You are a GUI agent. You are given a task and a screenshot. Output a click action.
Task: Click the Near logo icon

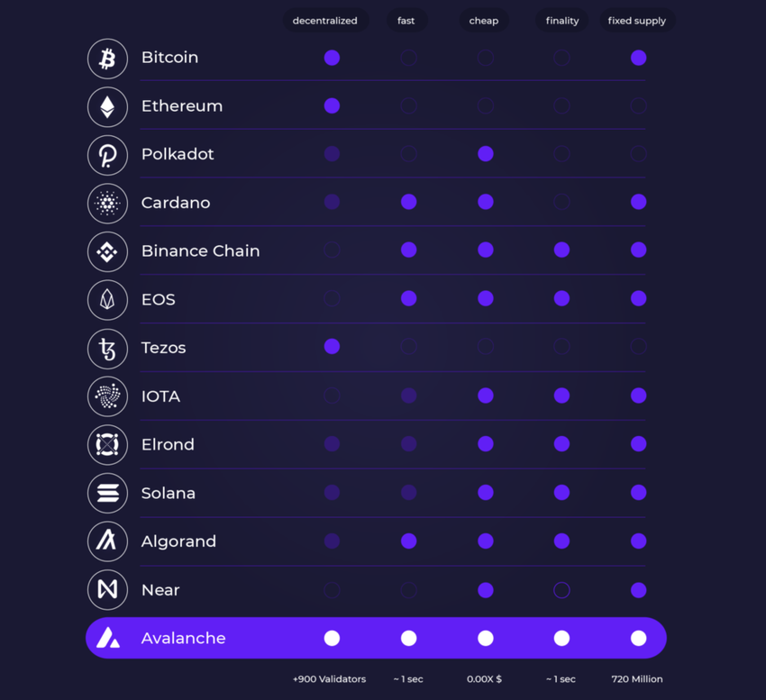click(x=107, y=590)
